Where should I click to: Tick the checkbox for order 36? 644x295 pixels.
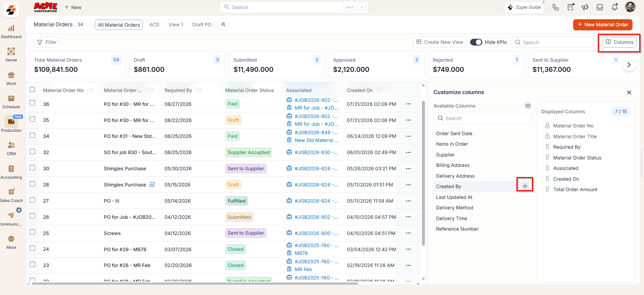pyautogui.click(x=32, y=103)
